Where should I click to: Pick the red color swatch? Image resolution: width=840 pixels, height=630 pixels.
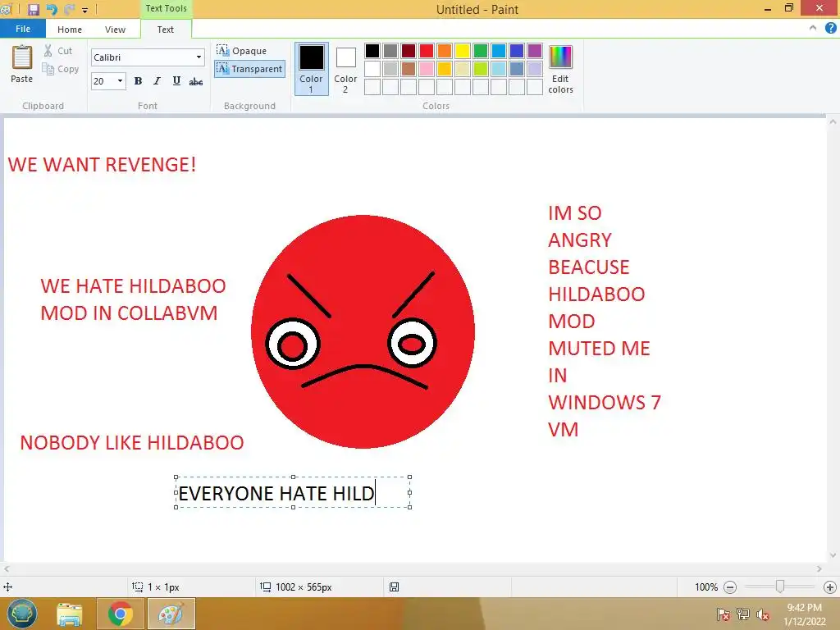(x=427, y=51)
